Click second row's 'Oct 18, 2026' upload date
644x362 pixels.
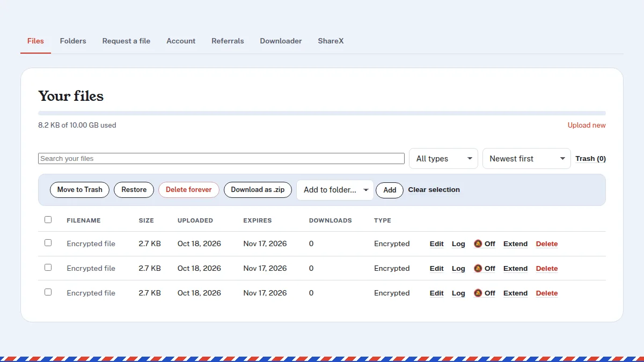click(x=199, y=268)
